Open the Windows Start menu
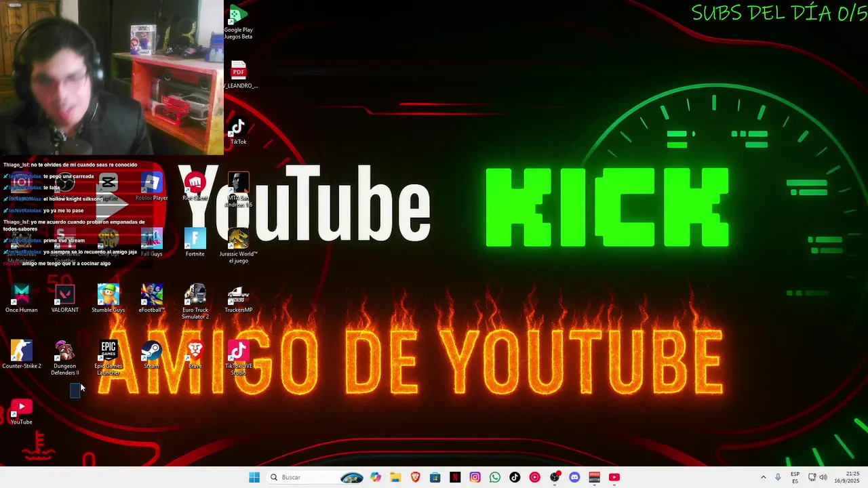The width and height of the screenshot is (868, 488). coord(254,477)
